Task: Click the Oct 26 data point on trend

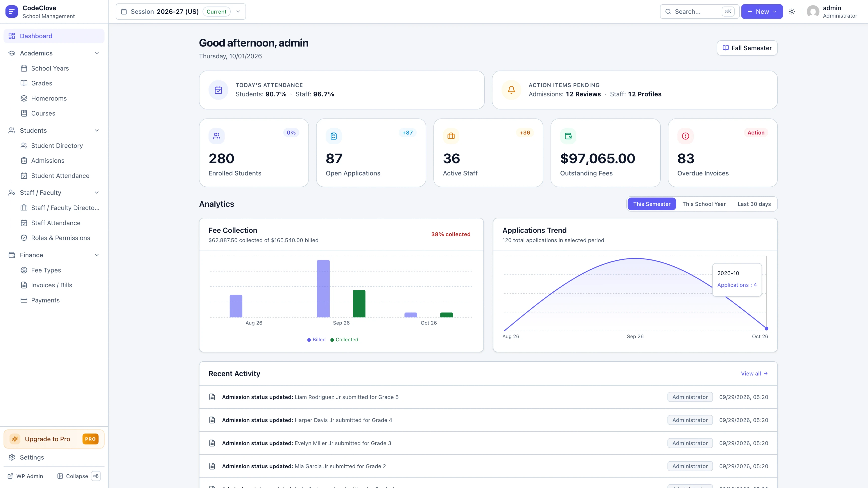Action: (x=766, y=328)
